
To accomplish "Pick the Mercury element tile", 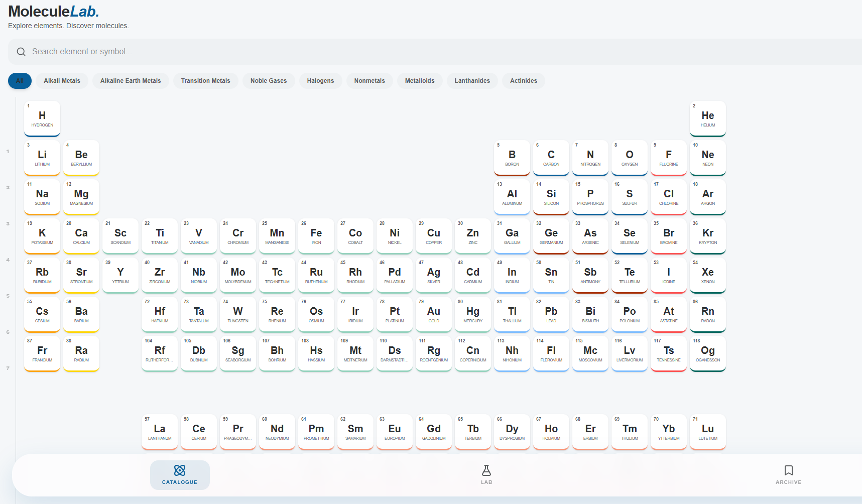I will 473,314.
